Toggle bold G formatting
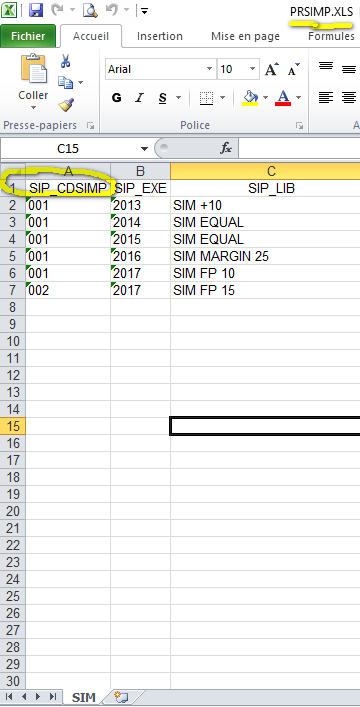 [x=116, y=97]
